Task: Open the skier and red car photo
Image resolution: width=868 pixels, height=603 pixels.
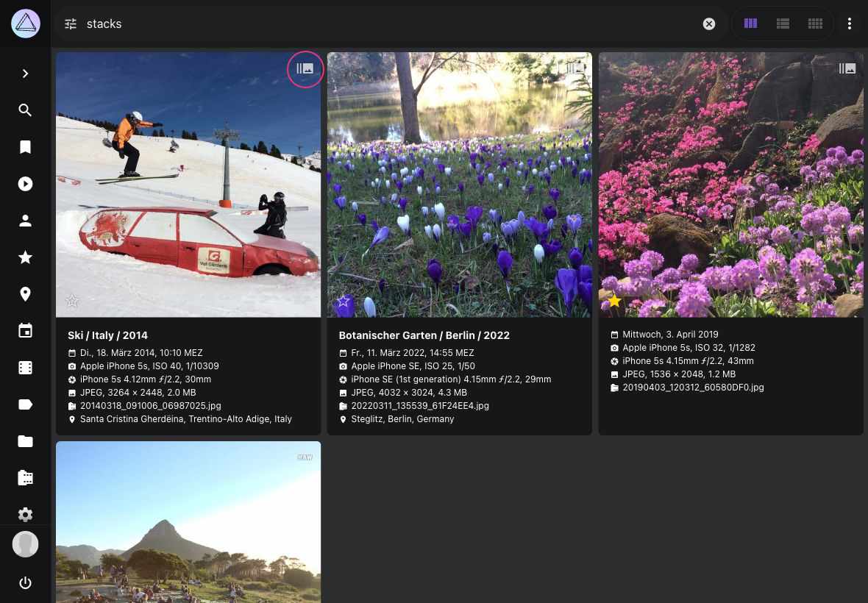Action: click(x=188, y=185)
